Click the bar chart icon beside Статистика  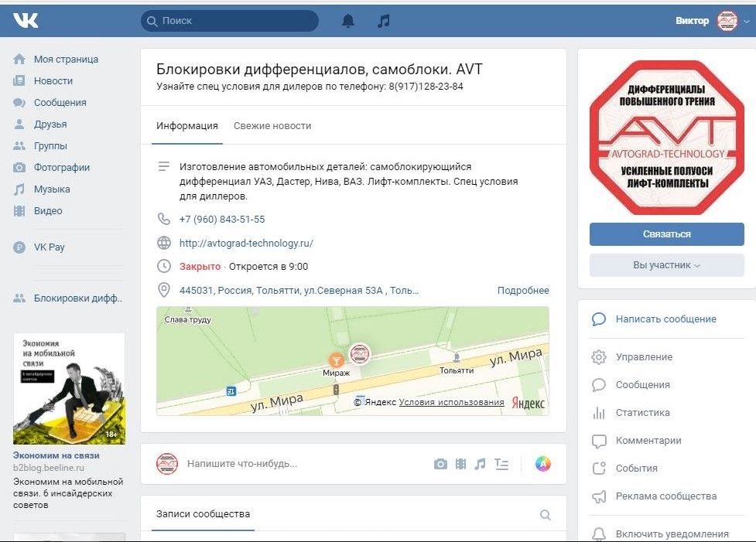[x=599, y=413]
